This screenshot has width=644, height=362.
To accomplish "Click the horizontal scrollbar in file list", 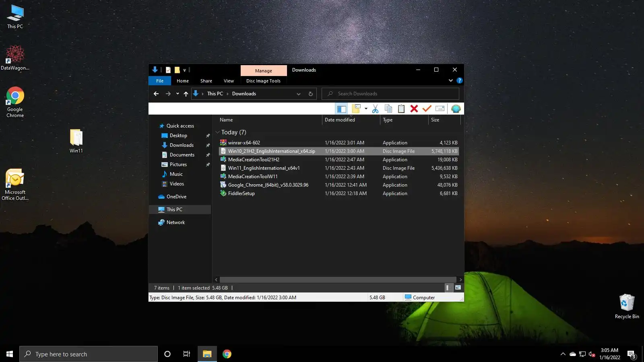I will tap(338, 280).
